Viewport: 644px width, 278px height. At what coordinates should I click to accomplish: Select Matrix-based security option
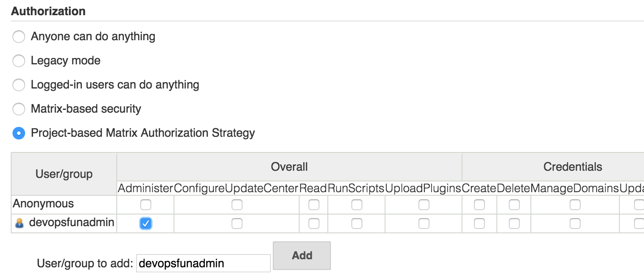pyautogui.click(x=19, y=109)
